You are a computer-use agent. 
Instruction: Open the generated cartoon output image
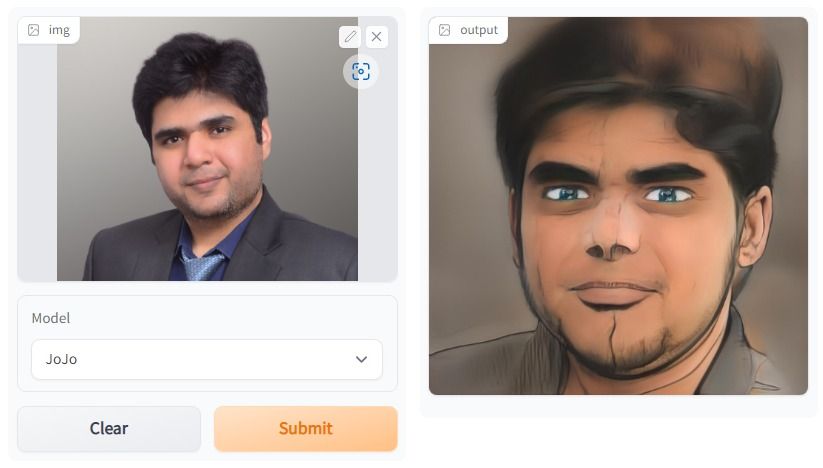[x=618, y=206]
